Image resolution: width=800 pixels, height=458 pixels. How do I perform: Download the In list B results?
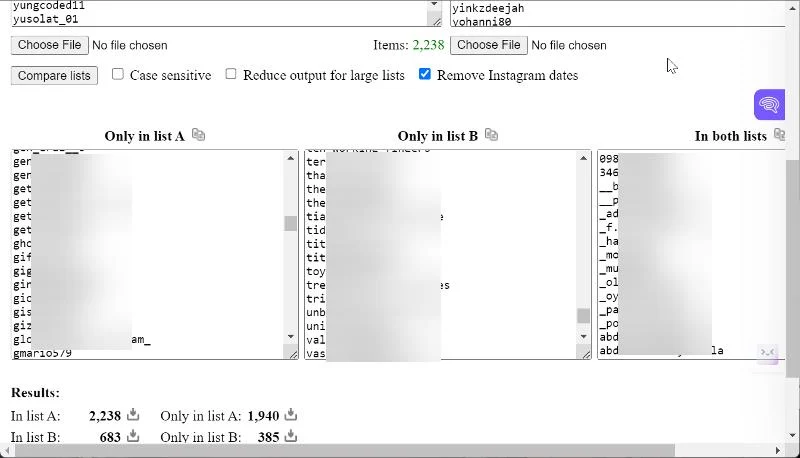pyautogui.click(x=133, y=436)
